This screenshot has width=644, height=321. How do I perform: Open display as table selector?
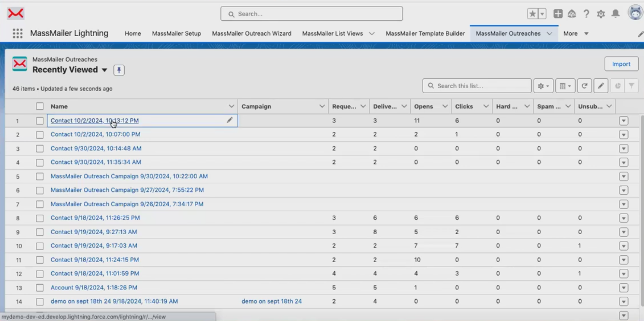(565, 86)
